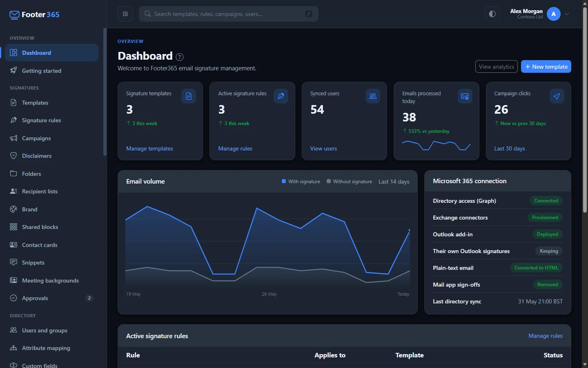The height and width of the screenshot is (368, 588).
Task: Click the Meeting backgrounds icon
Action: [x=13, y=280]
